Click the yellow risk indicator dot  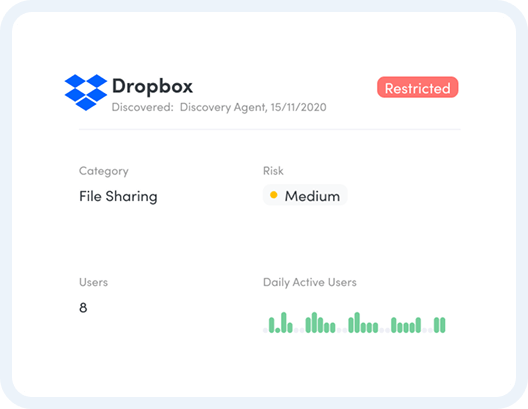point(274,195)
